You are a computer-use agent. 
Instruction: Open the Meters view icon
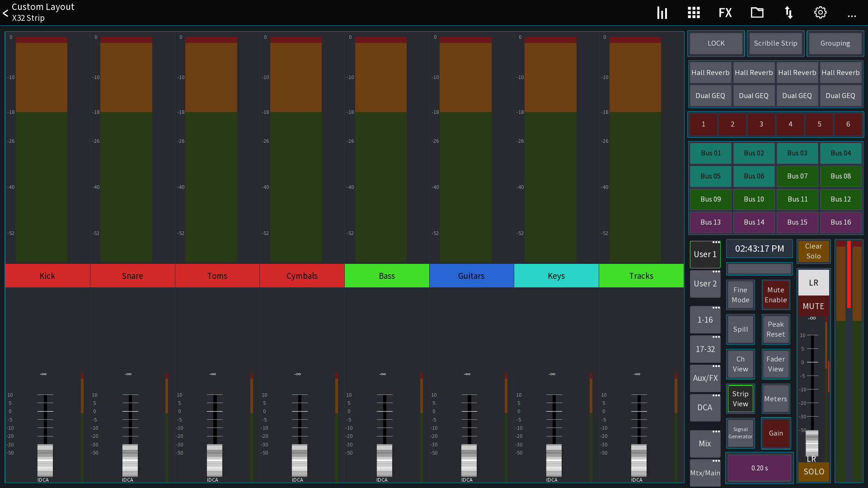coord(662,12)
